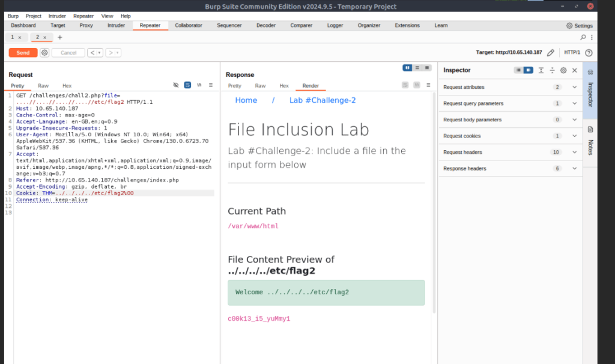Open the Logger tool tab
615x364 pixels.
[x=335, y=25]
